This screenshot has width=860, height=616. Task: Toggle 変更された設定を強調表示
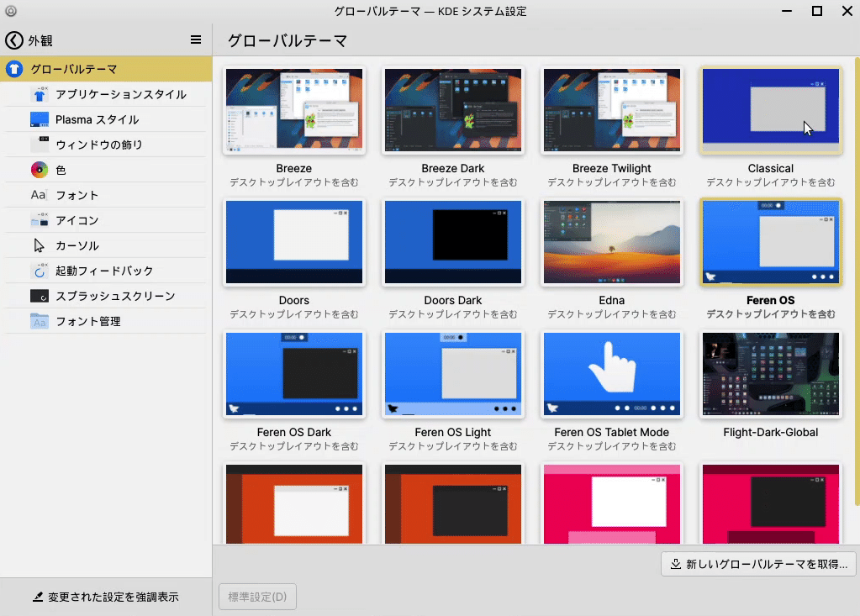(x=106, y=597)
